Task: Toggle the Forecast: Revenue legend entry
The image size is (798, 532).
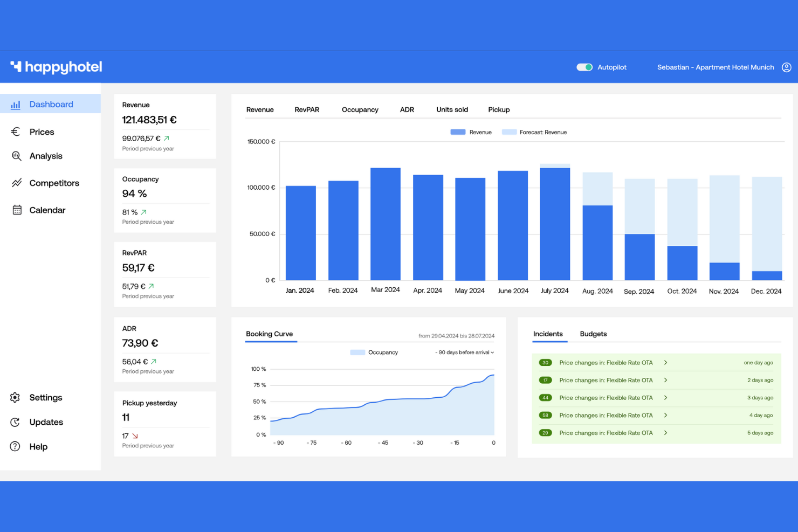Action: [534, 132]
